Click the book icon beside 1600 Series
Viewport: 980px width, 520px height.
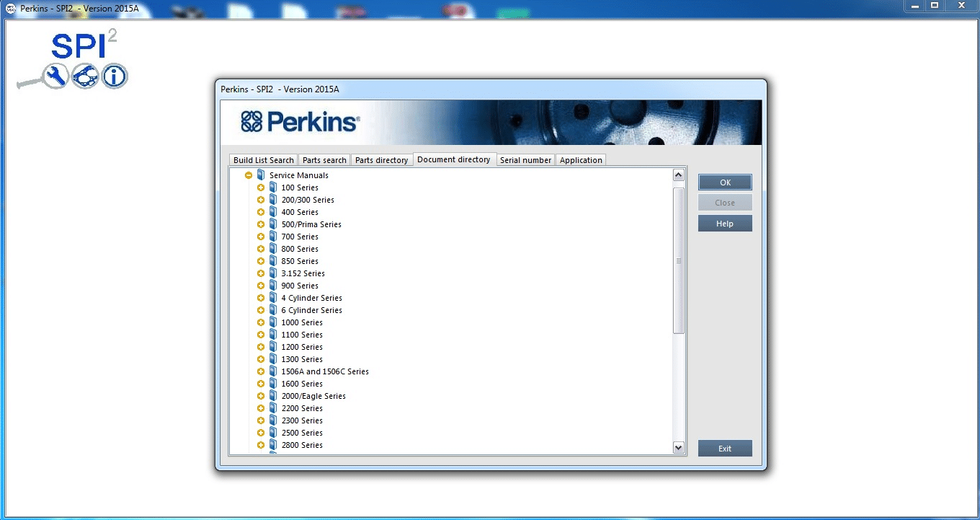click(273, 384)
